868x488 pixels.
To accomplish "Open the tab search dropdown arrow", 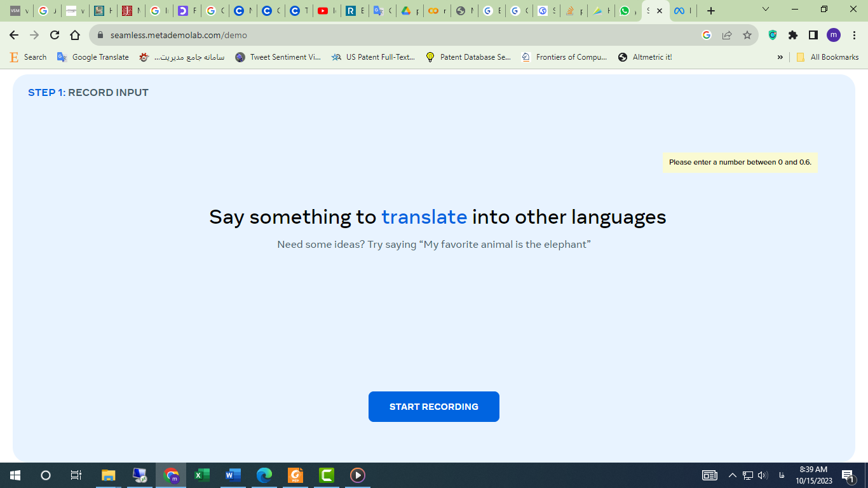I will click(x=766, y=10).
